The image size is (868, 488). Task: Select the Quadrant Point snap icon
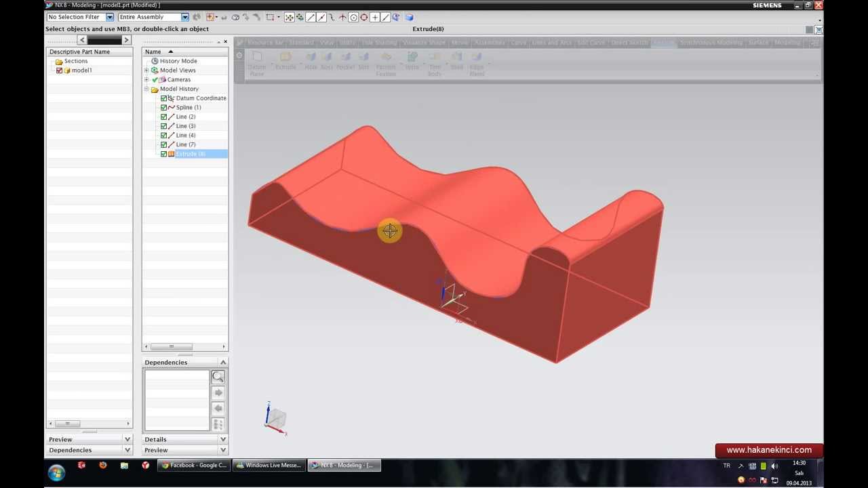[364, 17]
